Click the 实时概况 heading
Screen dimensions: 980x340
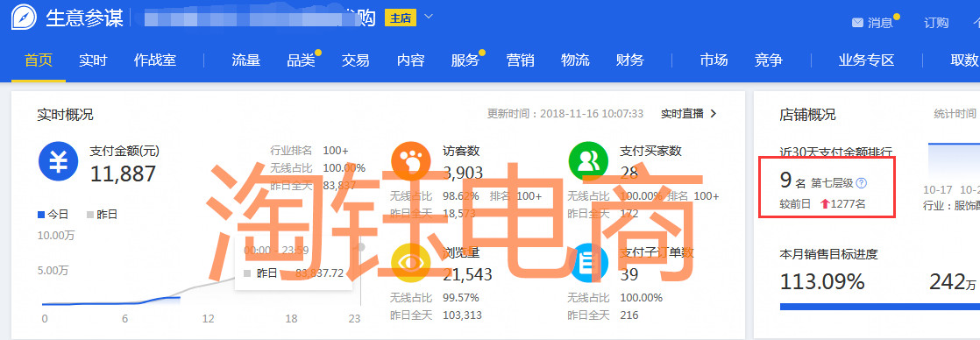pyautogui.click(x=65, y=115)
